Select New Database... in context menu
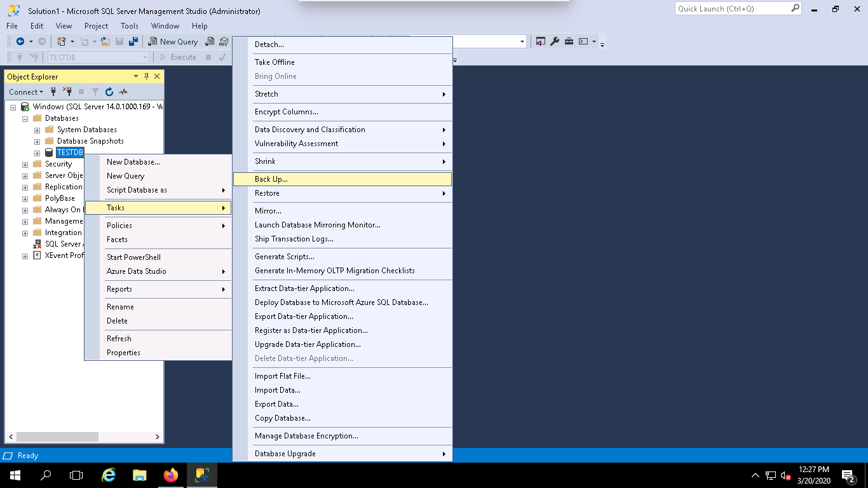 (158, 162)
